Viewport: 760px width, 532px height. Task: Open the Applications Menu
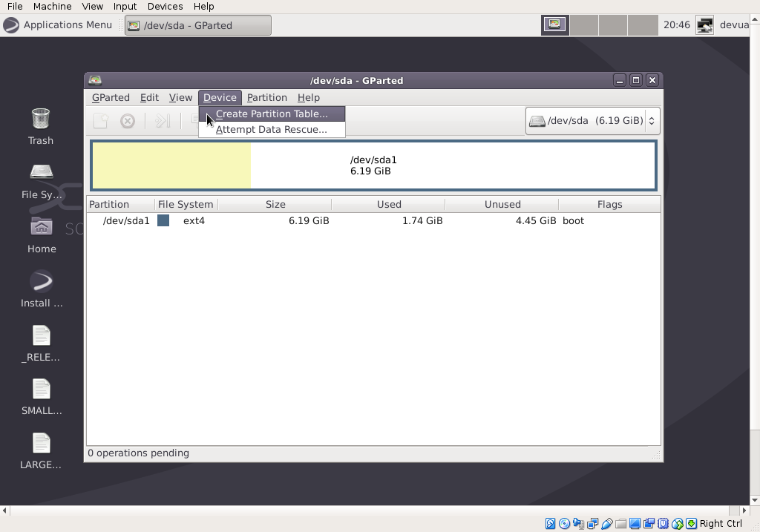point(58,25)
